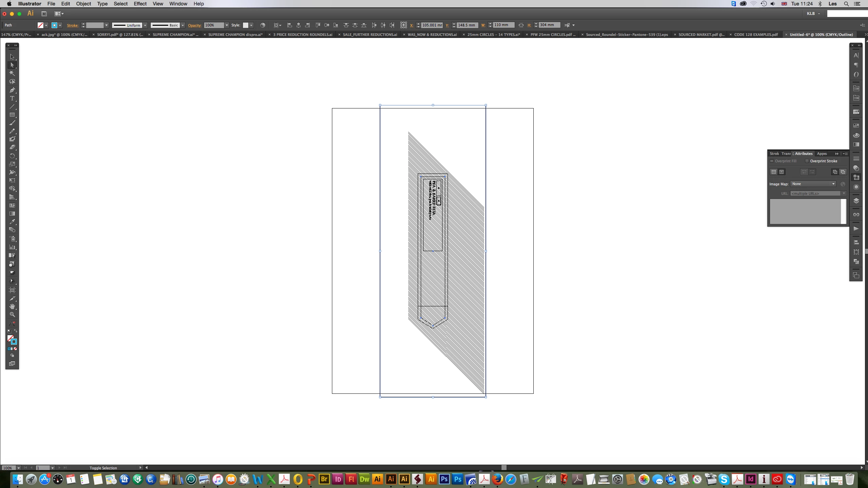Open the Effect menu

140,4
